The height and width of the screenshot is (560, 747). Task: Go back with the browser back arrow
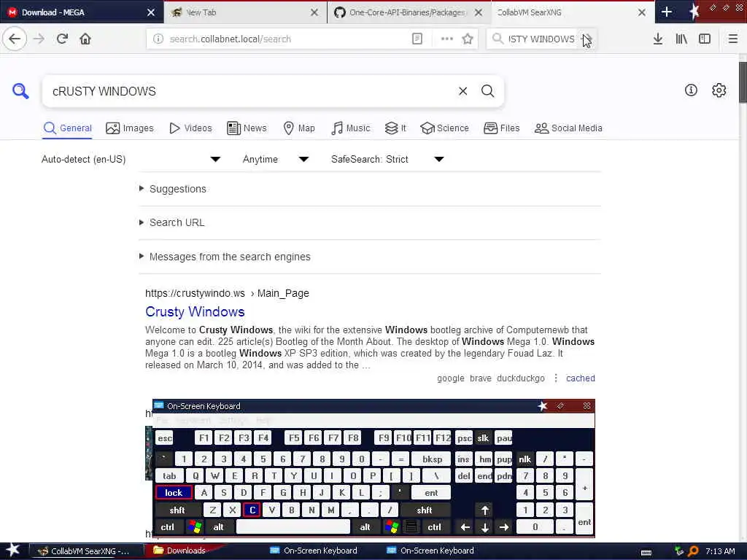coord(15,39)
